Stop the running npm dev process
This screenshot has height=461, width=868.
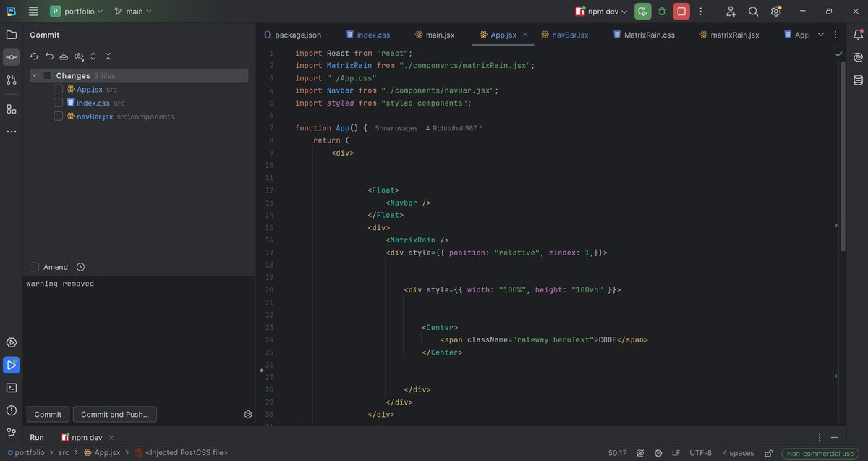coord(681,12)
